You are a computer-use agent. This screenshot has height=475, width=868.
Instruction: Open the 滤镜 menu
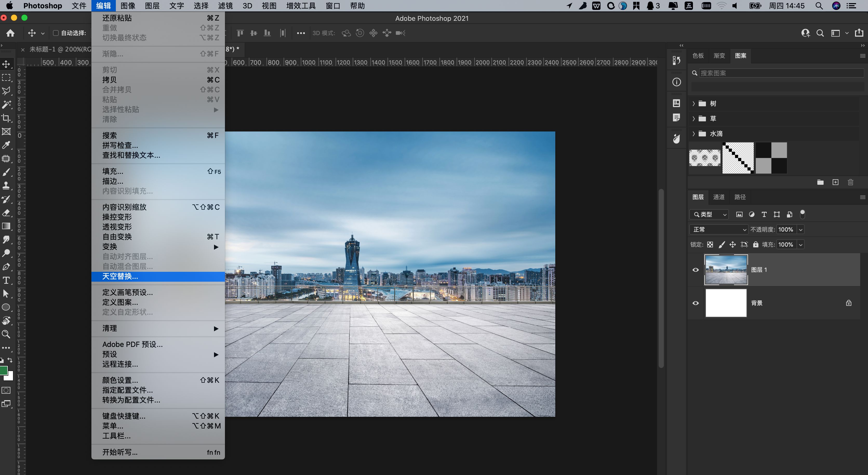225,6
